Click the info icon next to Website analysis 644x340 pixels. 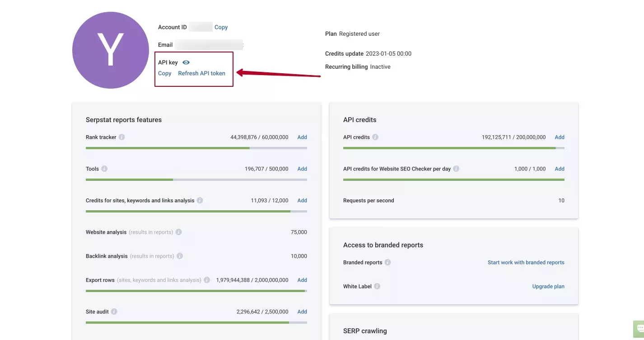pyautogui.click(x=179, y=232)
